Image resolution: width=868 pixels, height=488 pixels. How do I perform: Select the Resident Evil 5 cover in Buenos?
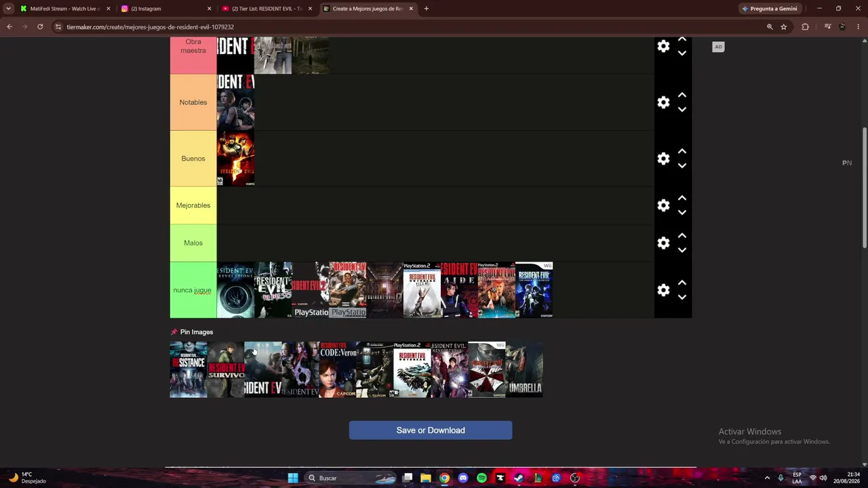(x=235, y=159)
